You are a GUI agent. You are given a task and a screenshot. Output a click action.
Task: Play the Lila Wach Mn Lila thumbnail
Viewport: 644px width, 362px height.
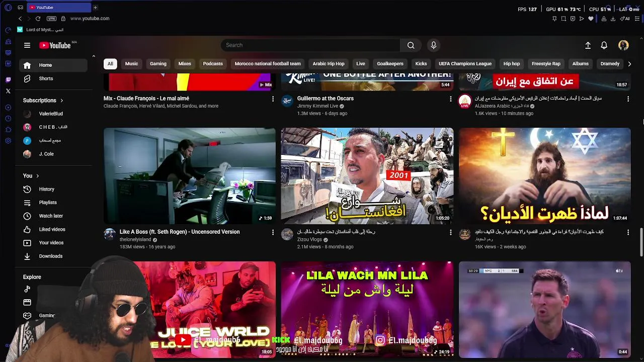click(x=367, y=309)
